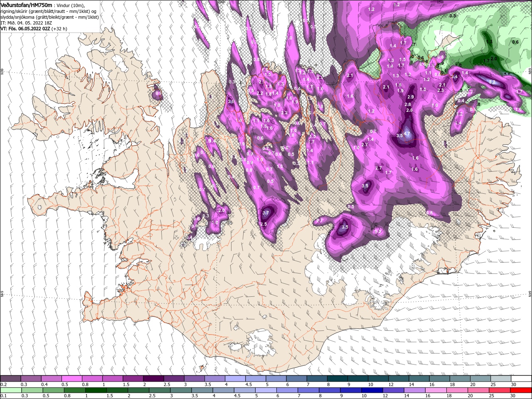Click the 'slydda/snjókoma' legend description line
Viewport: 532px width, 399px height.
point(49,17)
